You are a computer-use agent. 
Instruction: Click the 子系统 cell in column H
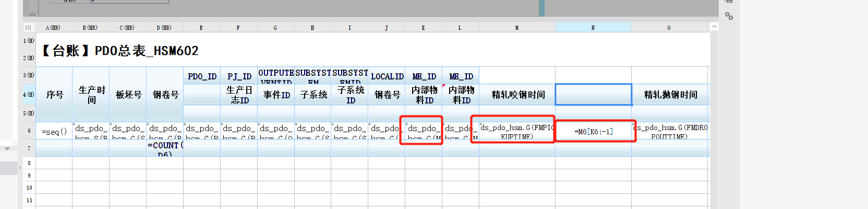313,95
